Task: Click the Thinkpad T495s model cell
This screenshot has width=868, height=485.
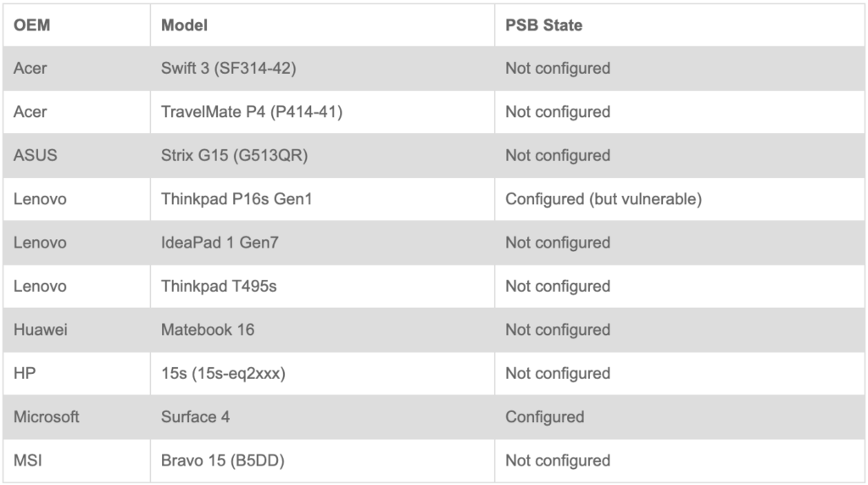Action: click(219, 287)
